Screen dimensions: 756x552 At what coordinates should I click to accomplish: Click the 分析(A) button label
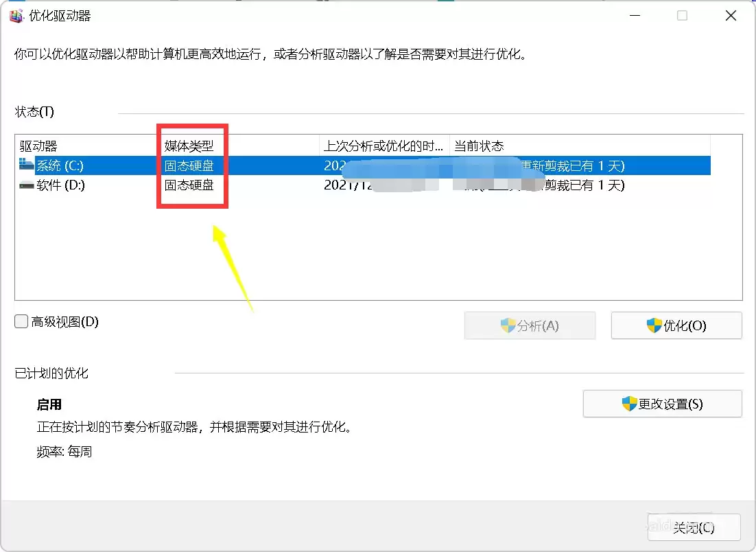click(538, 326)
